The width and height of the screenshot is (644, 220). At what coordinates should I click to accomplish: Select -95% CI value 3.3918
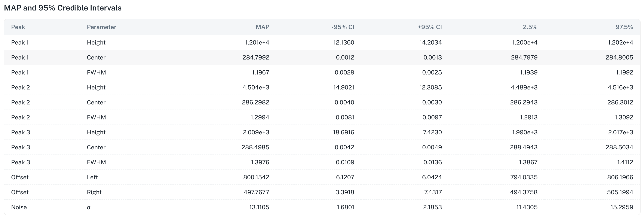coord(345,193)
